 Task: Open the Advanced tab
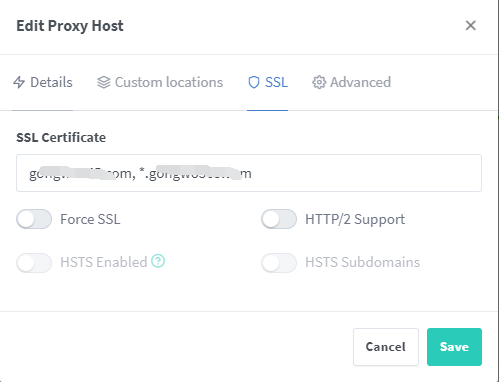click(x=351, y=82)
